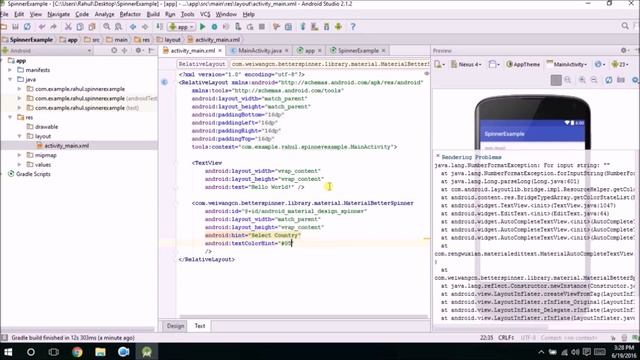Zoom in on the layout preview
The height and width of the screenshot is (360, 640).
[x=582, y=80]
